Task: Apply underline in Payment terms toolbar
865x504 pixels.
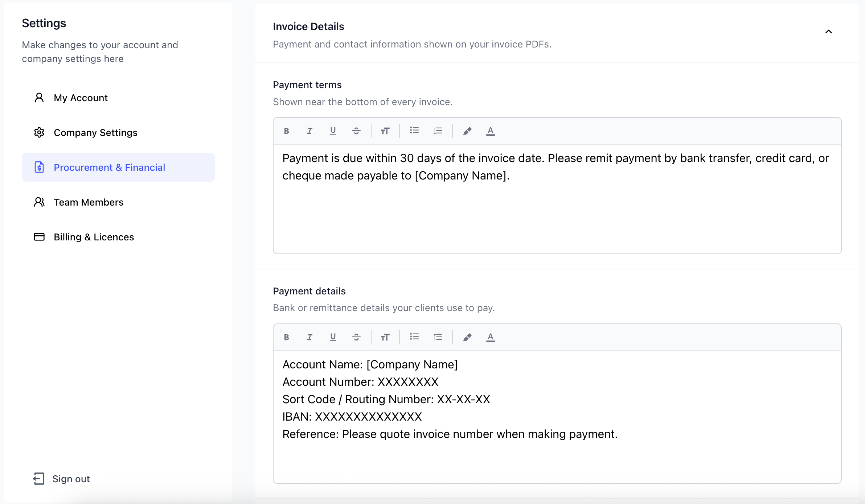Action: (x=333, y=131)
